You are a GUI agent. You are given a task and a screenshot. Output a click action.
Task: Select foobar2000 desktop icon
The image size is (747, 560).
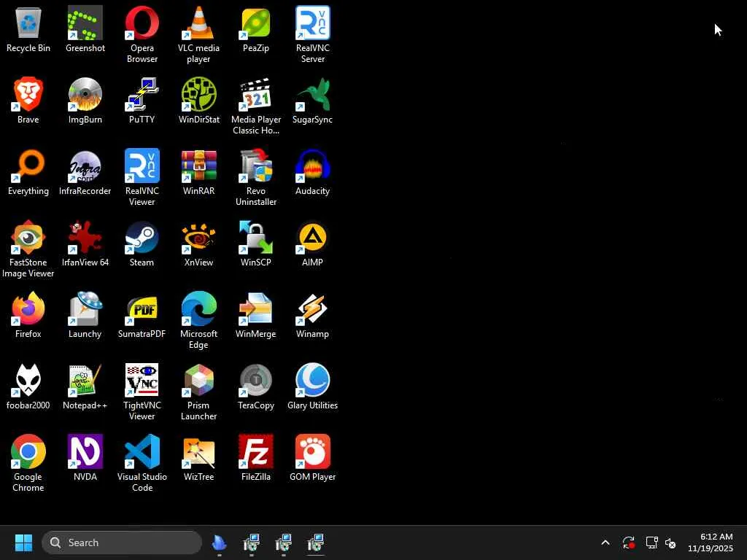pyautogui.click(x=28, y=386)
